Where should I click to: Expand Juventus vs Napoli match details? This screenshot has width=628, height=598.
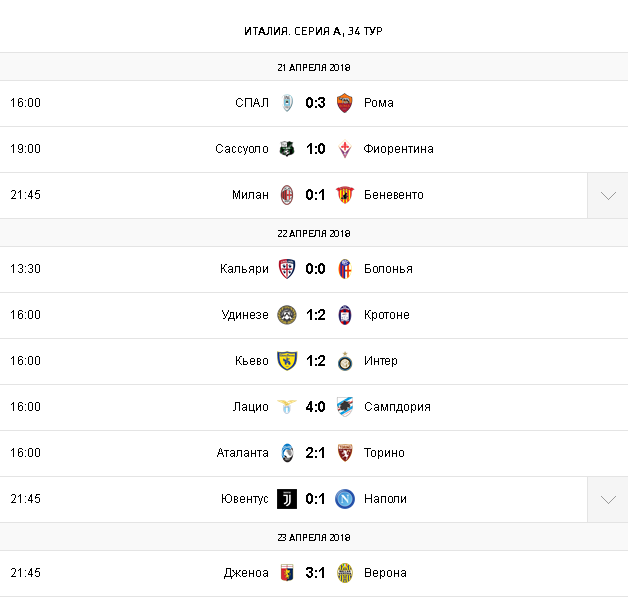pos(607,500)
